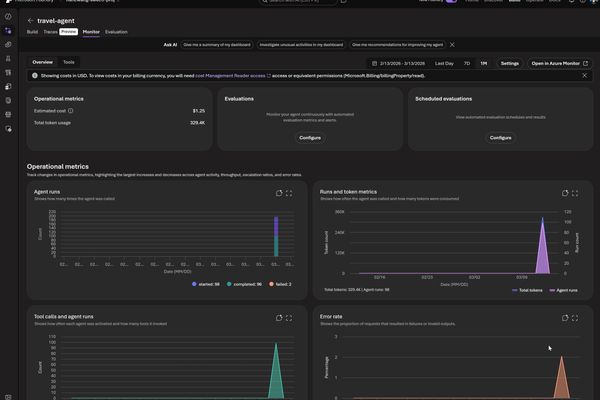Image resolution: width=600 pixels, height=400 pixels.
Task: Click the calendar icon in date range
Action: click(375, 64)
